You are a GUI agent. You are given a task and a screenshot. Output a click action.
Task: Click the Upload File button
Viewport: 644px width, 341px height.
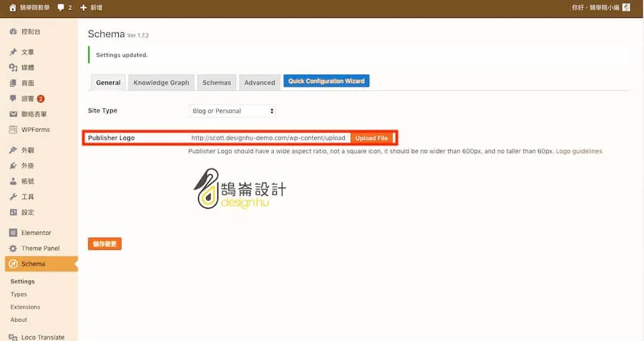[371, 138]
